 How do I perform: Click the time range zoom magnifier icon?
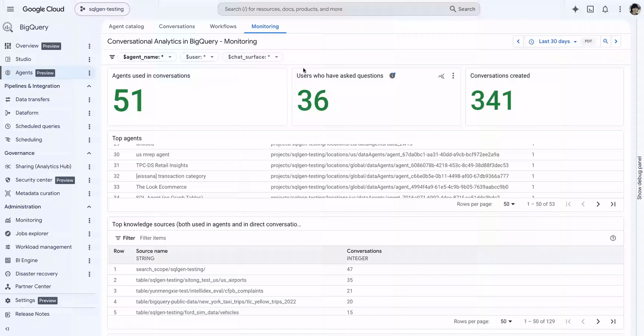(606, 41)
